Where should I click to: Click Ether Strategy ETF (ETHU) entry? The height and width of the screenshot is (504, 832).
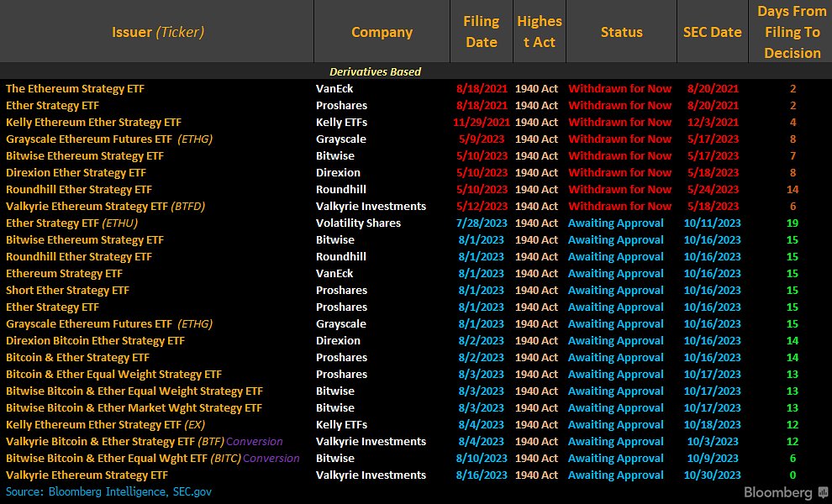pyautogui.click(x=71, y=223)
